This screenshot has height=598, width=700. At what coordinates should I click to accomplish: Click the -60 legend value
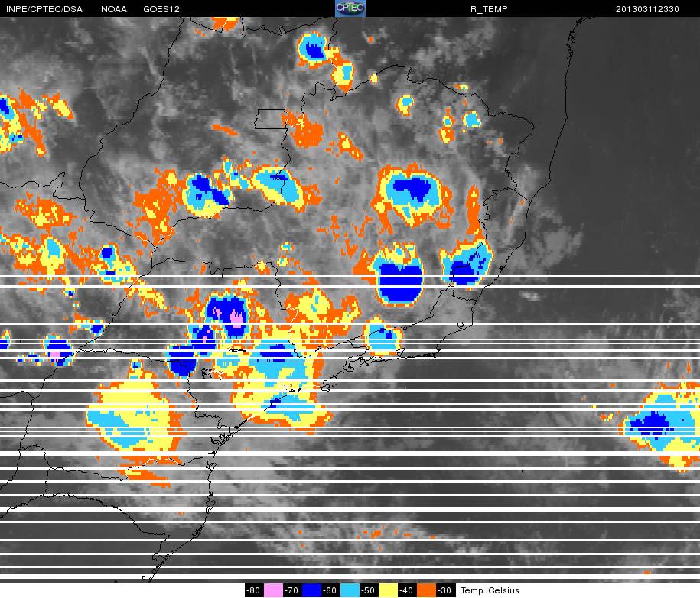click(x=330, y=590)
